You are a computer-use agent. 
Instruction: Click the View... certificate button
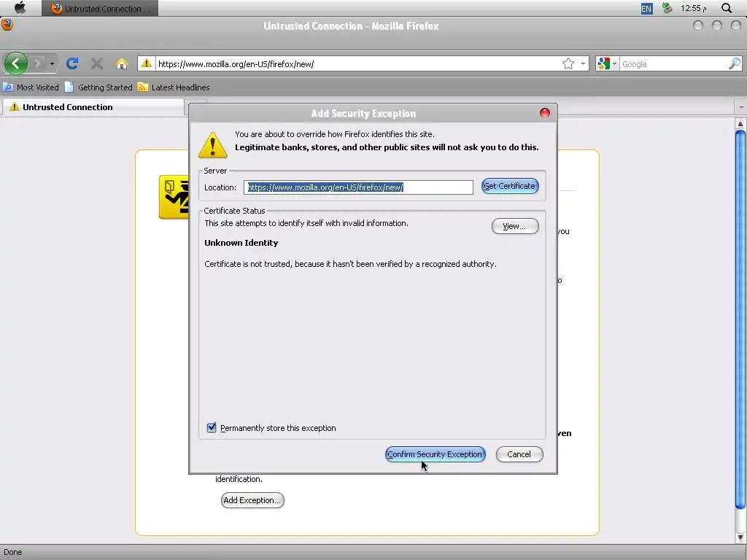click(x=515, y=226)
